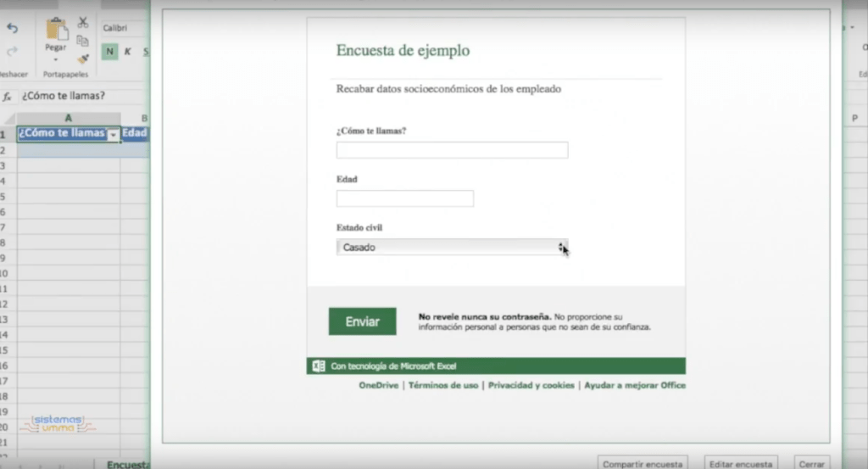Click the Editar encuesta button
868x469 pixels.
(x=740, y=464)
